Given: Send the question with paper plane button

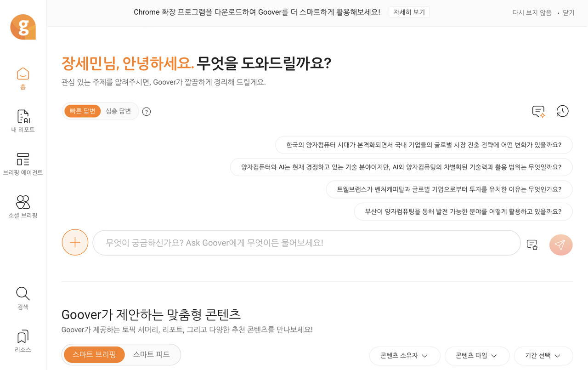Looking at the screenshot, I should (561, 245).
